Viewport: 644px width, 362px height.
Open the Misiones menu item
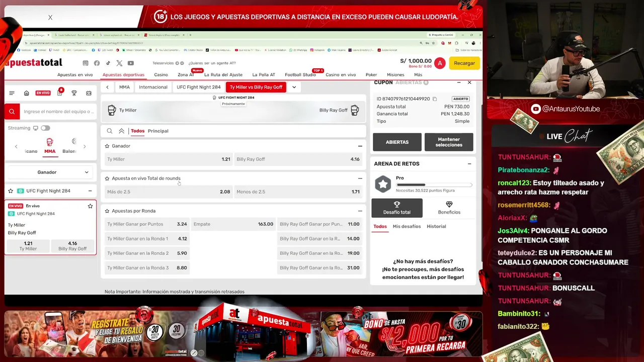coord(395,75)
